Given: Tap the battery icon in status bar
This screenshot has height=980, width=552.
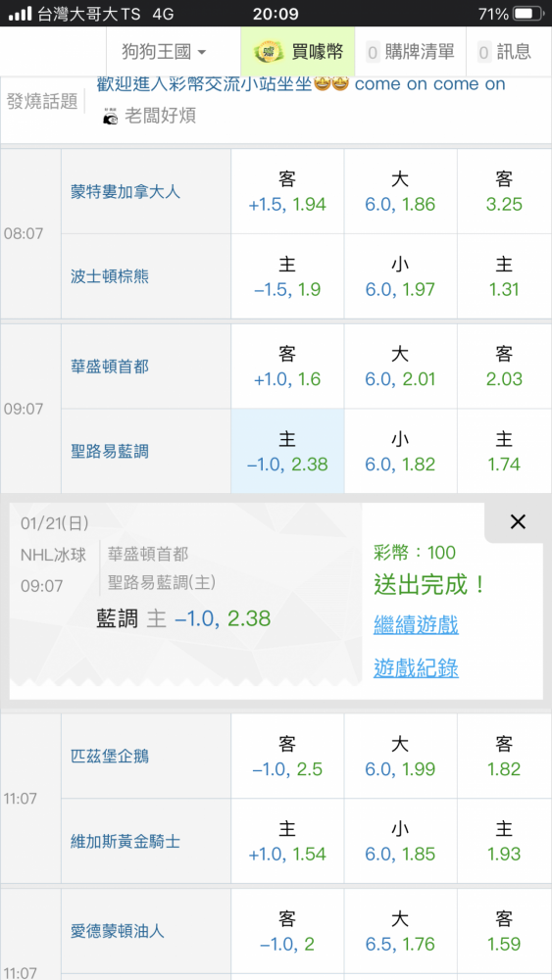Looking at the screenshot, I should tap(527, 14).
